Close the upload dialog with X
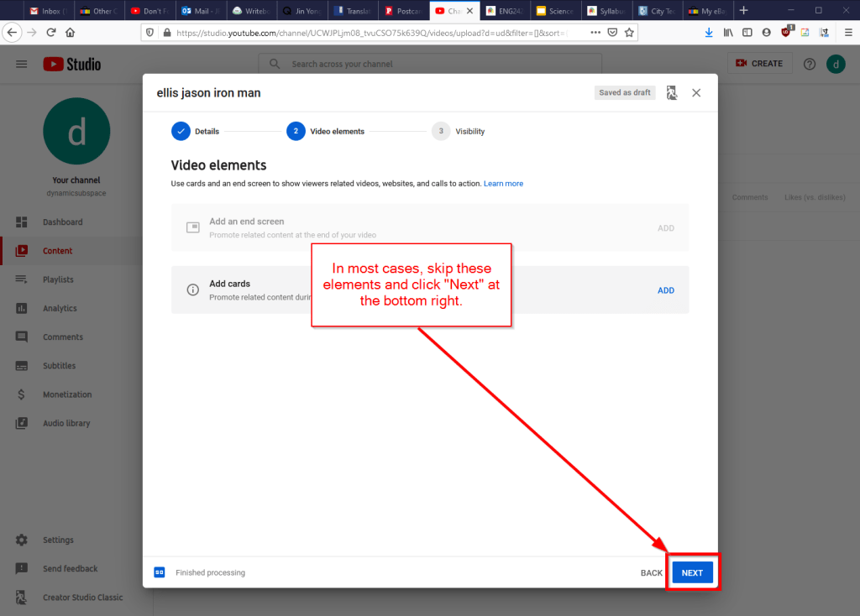Screen dimensions: 860x616 (696, 93)
